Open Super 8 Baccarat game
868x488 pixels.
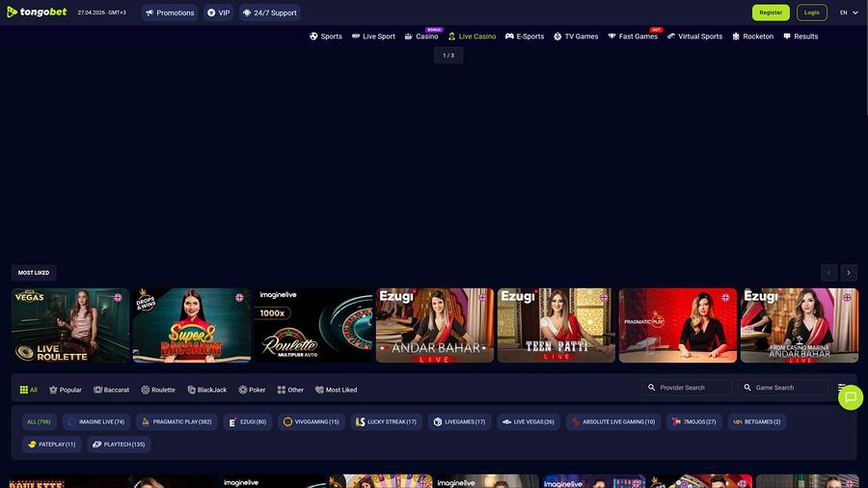tap(192, 325)
